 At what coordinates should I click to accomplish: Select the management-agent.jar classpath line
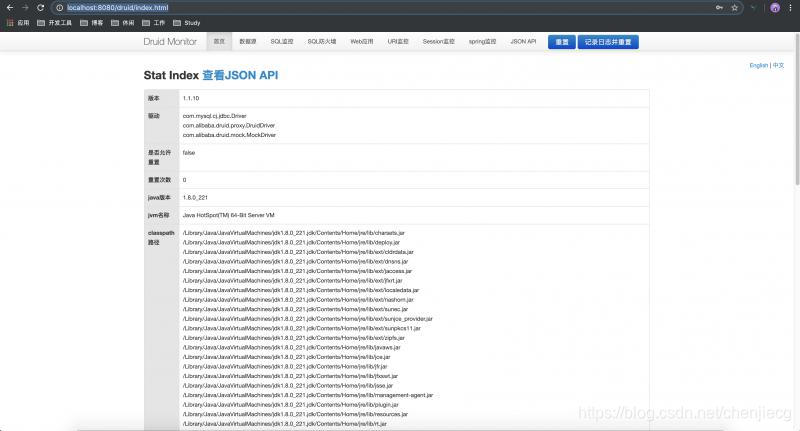pyautogui.click(x=308, y=395)
